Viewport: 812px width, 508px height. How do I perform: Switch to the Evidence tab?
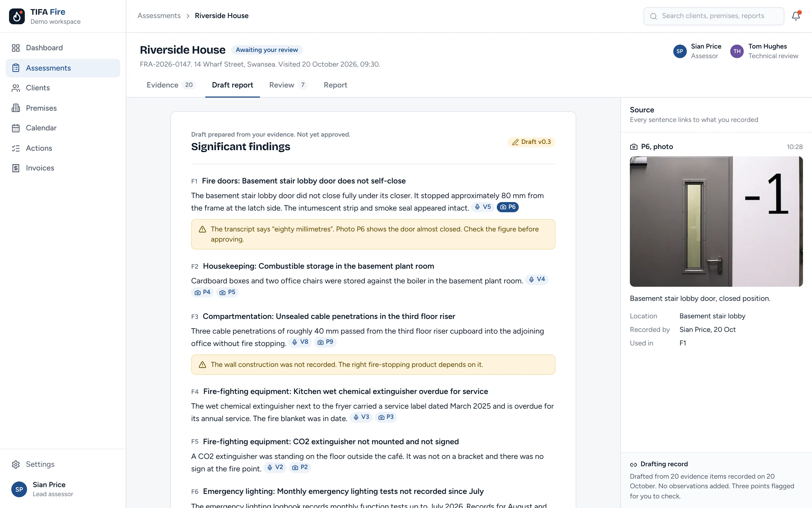(171, 85)
